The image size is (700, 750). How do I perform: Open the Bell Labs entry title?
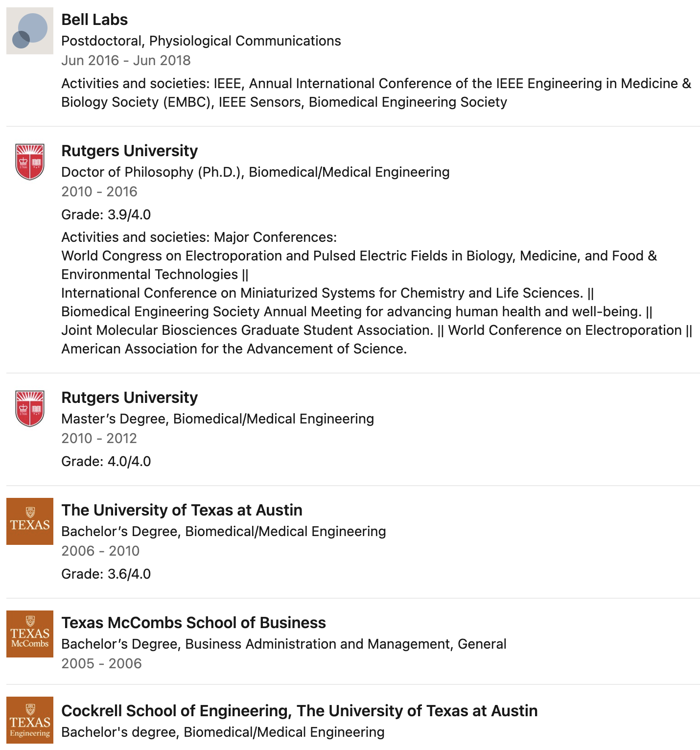pos(94,20)
